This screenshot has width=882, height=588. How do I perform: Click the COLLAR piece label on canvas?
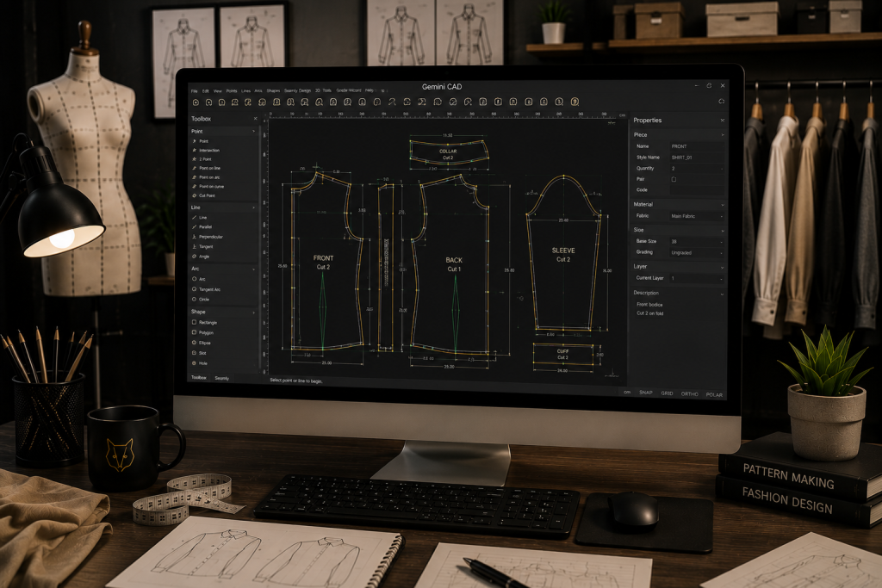tap(448, 152)
